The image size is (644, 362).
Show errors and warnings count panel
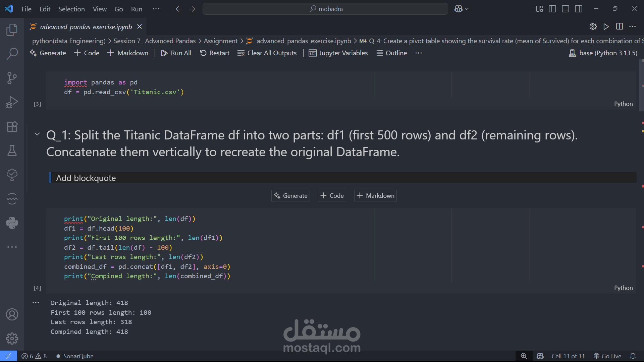point(34,356)
